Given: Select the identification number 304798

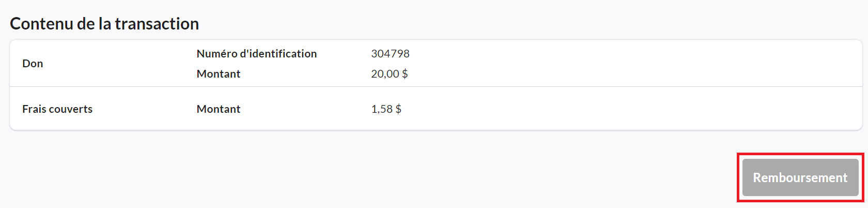Looking at the screenshot, I should tap(390, 54).
